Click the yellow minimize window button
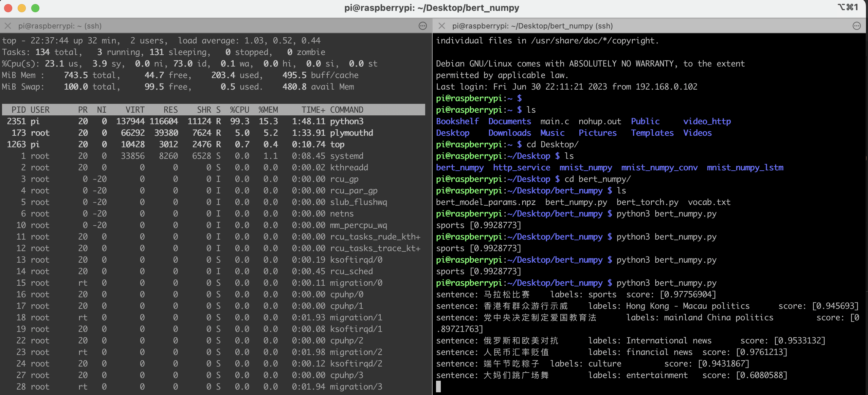868x395 pixels. [22, 8]
